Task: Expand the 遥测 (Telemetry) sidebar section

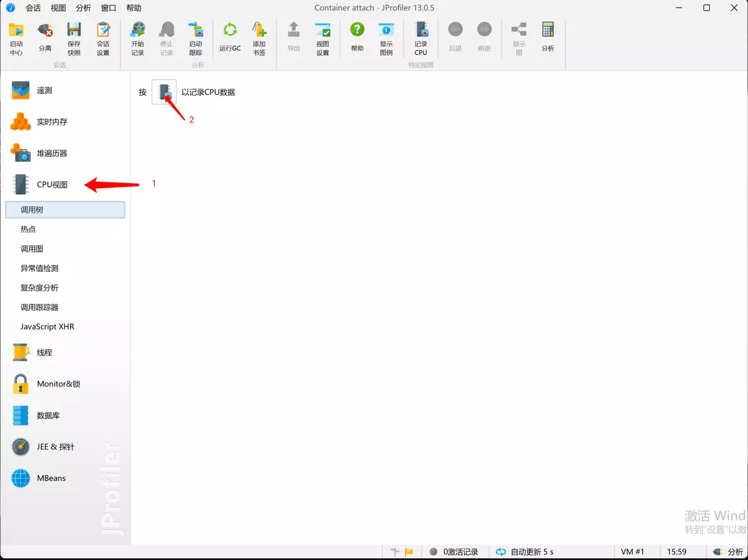Action: 44,91
